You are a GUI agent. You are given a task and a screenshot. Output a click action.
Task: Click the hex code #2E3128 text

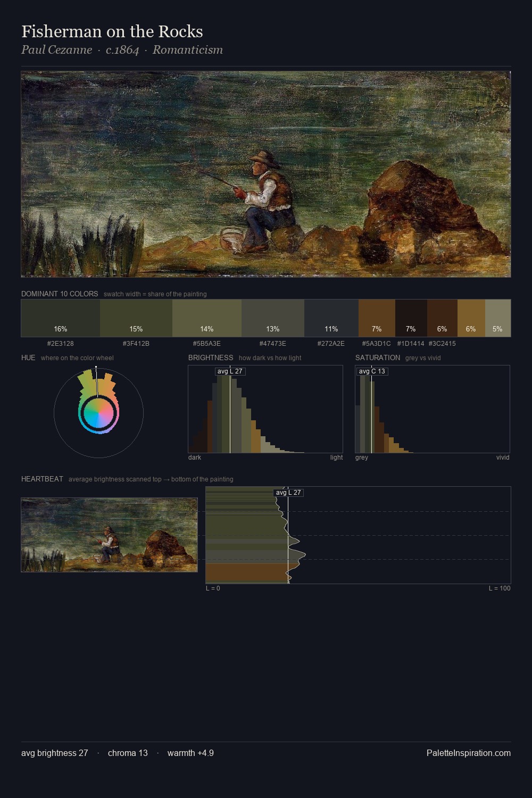click(x=61, y=344)
